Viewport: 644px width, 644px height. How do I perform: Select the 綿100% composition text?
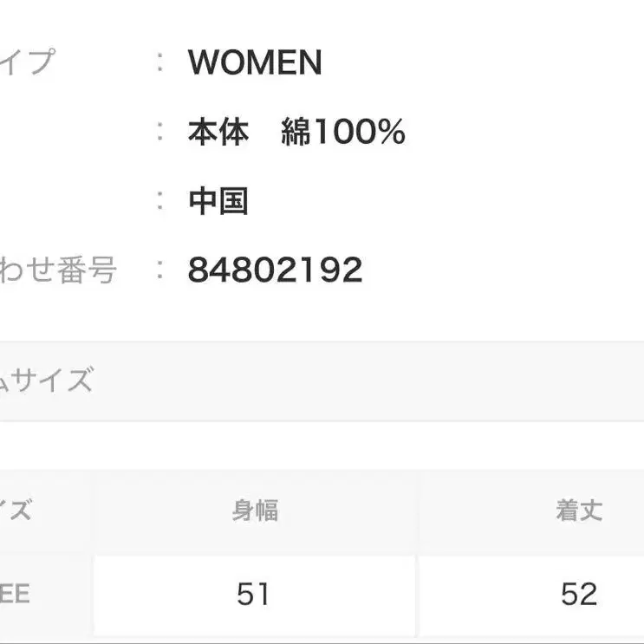point(343,132)
